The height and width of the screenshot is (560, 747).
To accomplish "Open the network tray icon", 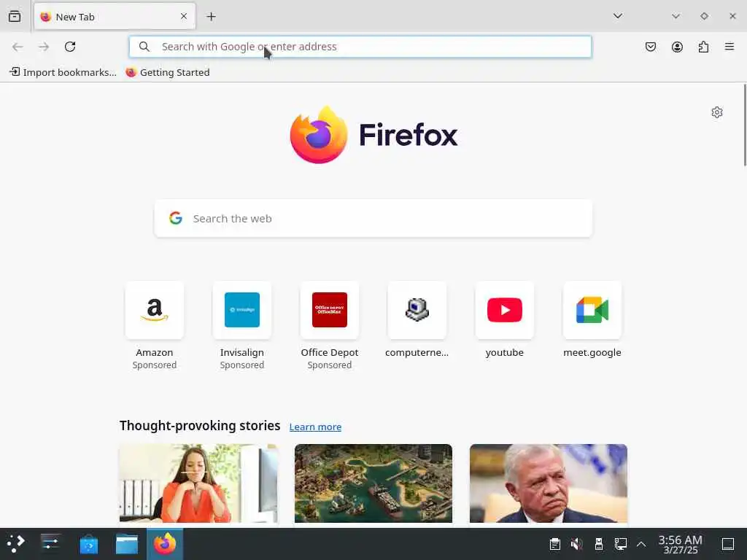I will click(621, 544).
